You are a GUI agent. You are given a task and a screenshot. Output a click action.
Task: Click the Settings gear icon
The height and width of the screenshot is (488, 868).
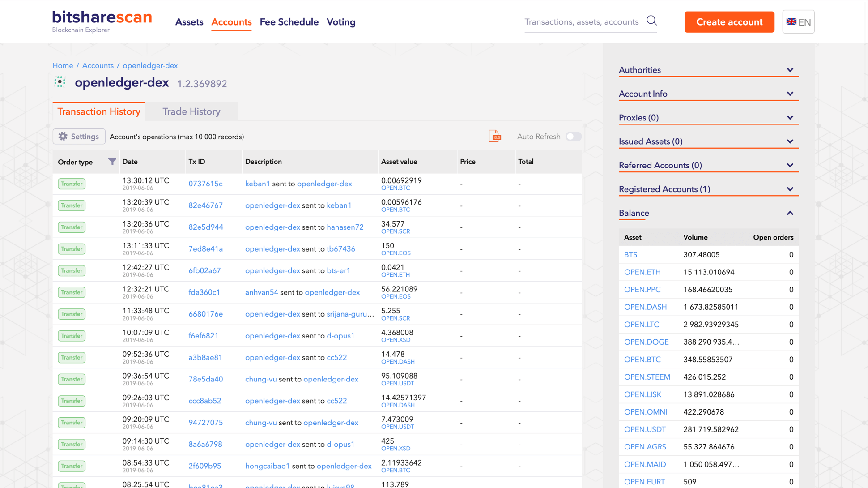coord(63,137)
